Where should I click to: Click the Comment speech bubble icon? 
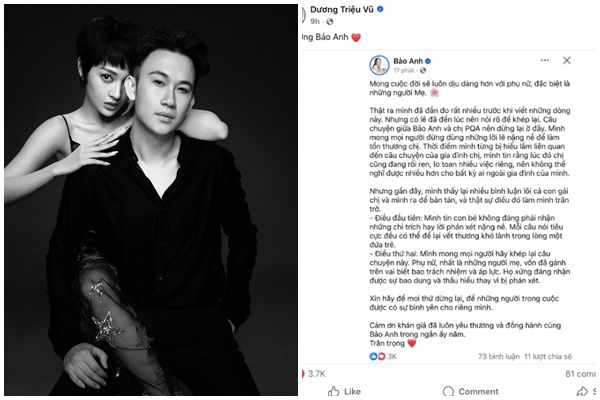coord(448,391)
